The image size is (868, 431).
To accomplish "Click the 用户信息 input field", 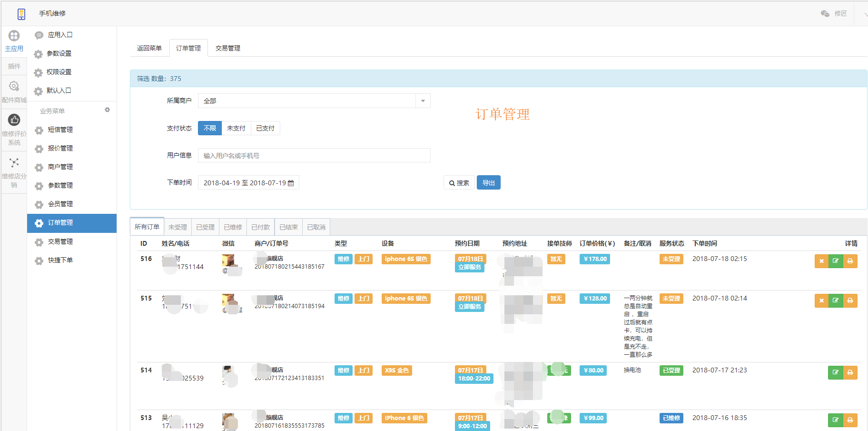I will pos(314,155).
